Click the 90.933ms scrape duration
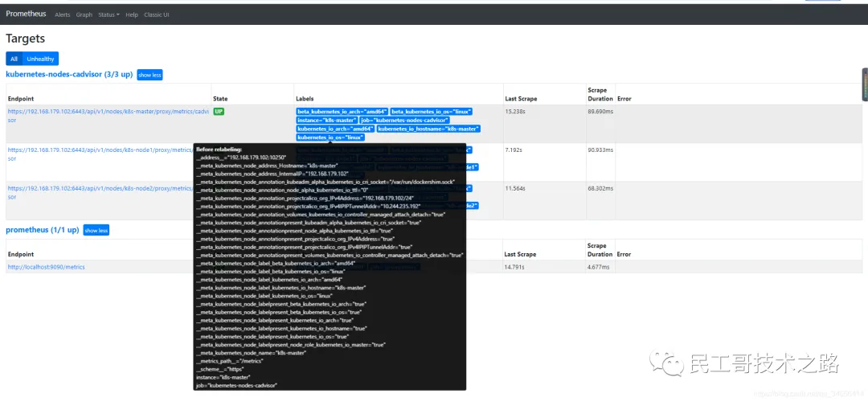 pos(600,150)
